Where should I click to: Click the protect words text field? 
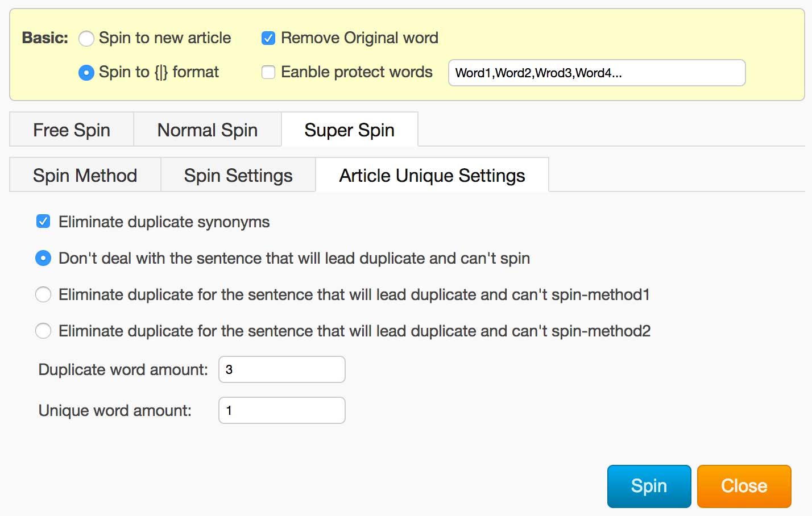click(x=596, y=73)
